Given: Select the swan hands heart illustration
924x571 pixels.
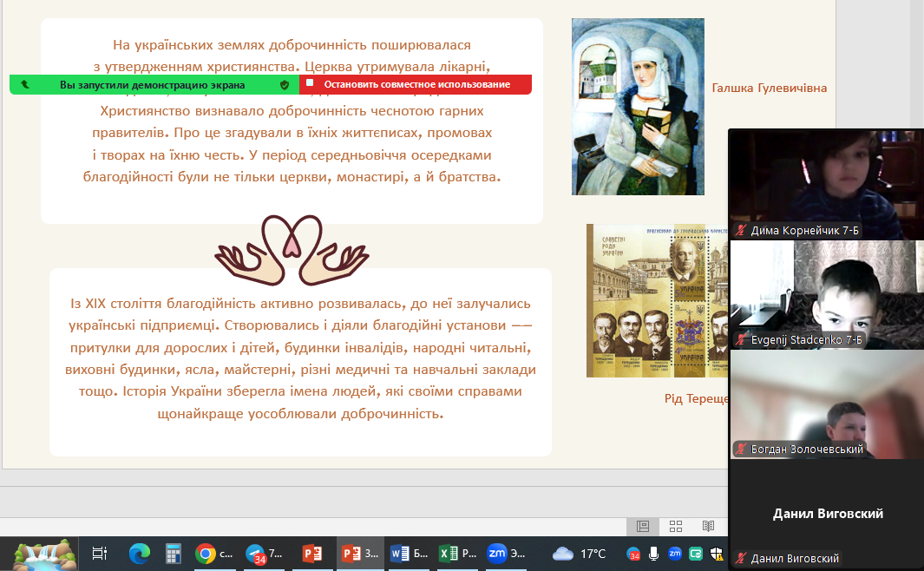Looking at the screenshot, I should tap(292, 250).
